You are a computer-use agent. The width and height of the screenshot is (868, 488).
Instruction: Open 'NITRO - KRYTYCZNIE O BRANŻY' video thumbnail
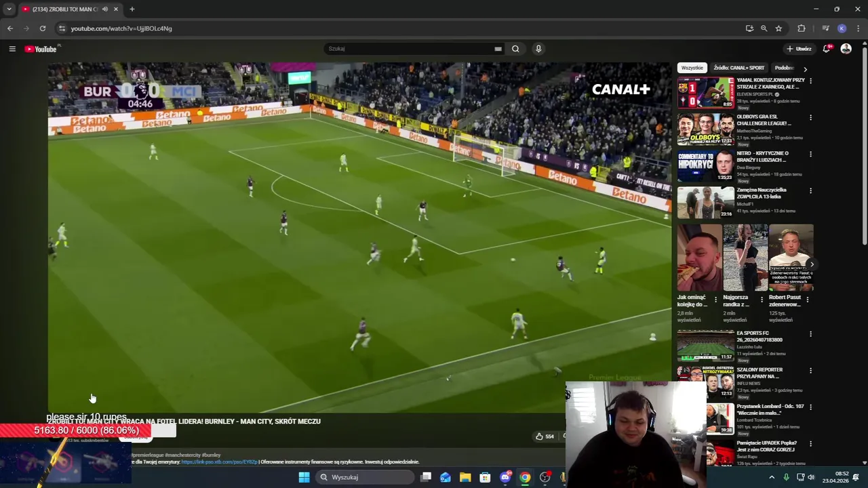click(x=705, y=165)
